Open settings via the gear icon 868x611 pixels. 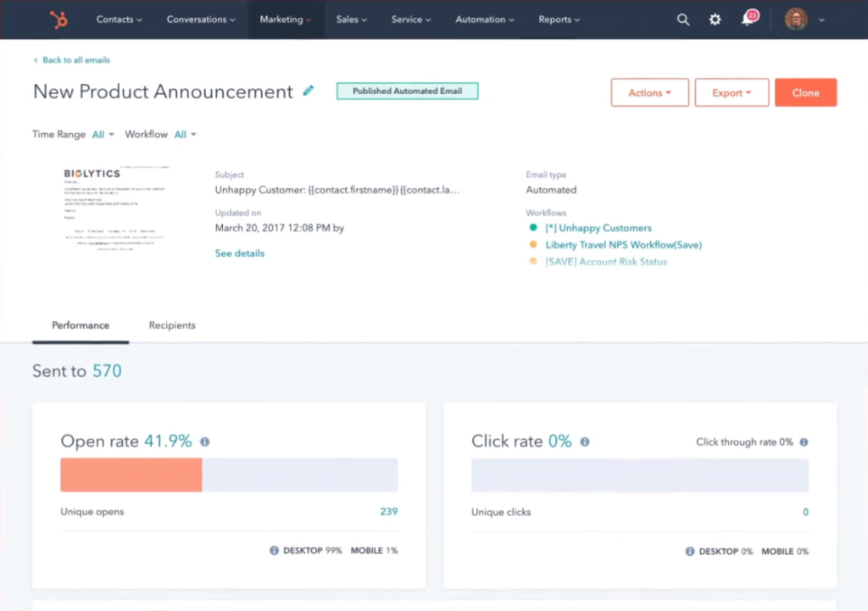715,19
